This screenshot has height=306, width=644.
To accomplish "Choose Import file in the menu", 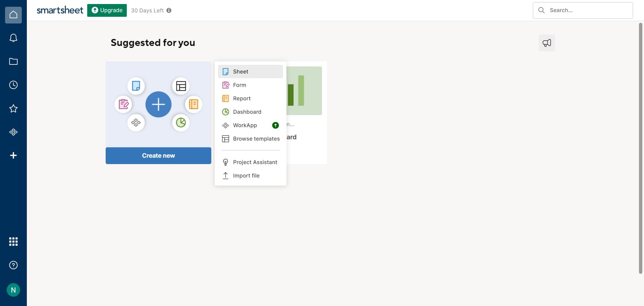I will [x=246, y=175].
